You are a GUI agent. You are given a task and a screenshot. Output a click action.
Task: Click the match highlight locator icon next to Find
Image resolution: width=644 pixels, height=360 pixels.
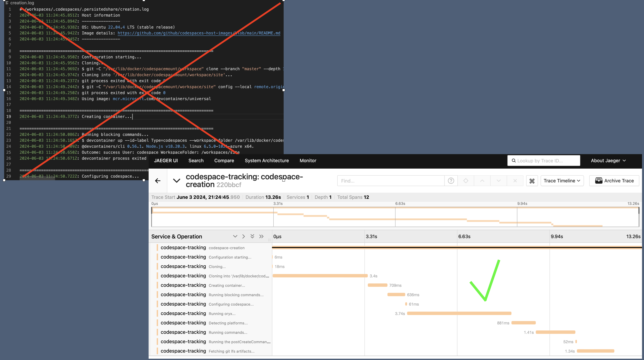[466, 180]
